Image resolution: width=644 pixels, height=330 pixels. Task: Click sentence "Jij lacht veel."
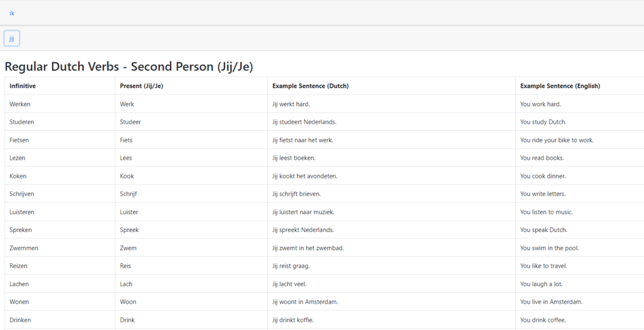coord(291,284)
